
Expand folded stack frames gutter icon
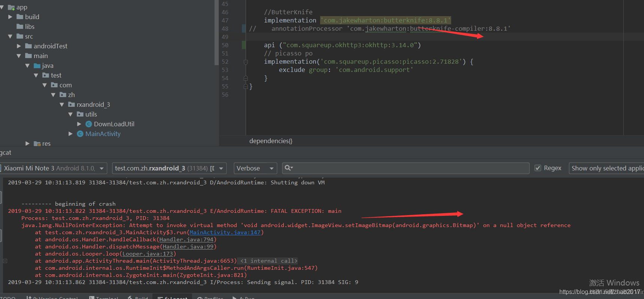5,261
